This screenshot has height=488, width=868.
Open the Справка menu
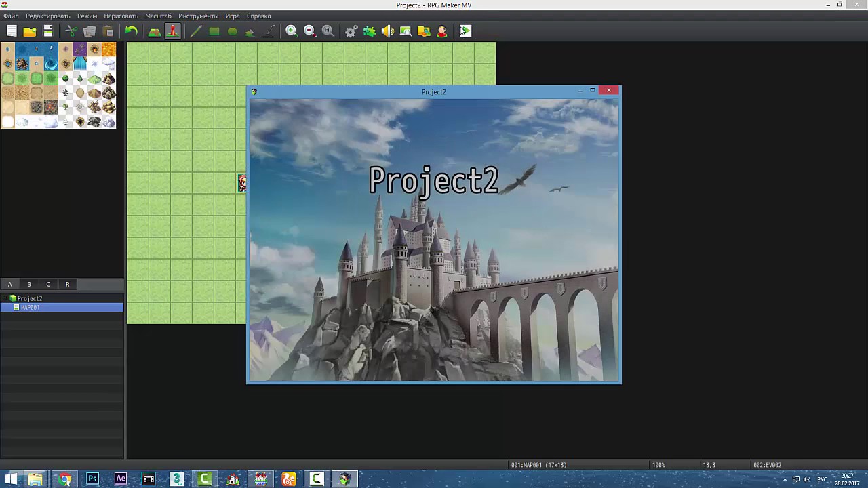tap(258, 16)
